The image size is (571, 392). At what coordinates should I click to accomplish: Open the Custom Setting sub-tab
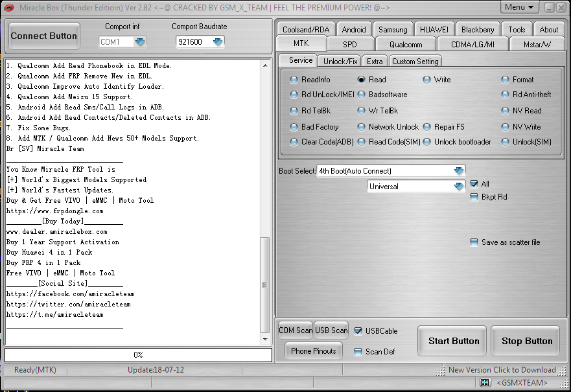[x=415, y=61]
